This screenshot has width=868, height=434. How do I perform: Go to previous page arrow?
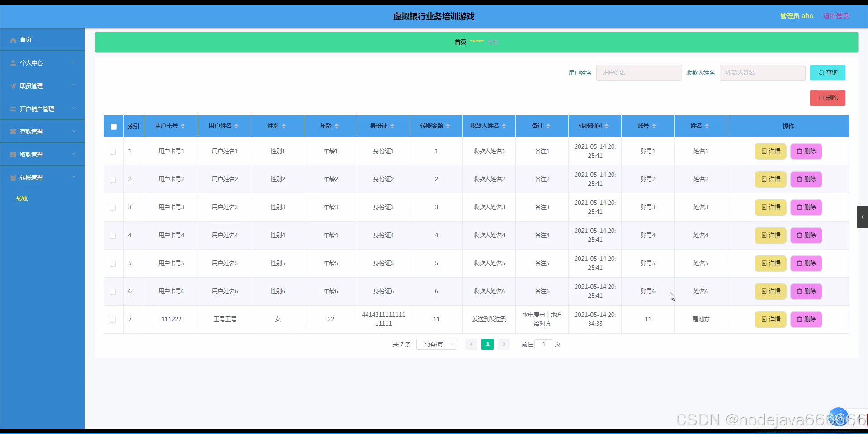pos(471,344)
